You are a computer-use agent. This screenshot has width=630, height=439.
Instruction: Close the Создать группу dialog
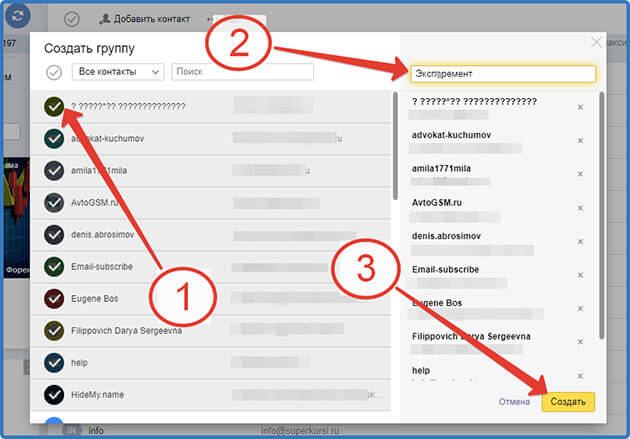click(596, 42)
